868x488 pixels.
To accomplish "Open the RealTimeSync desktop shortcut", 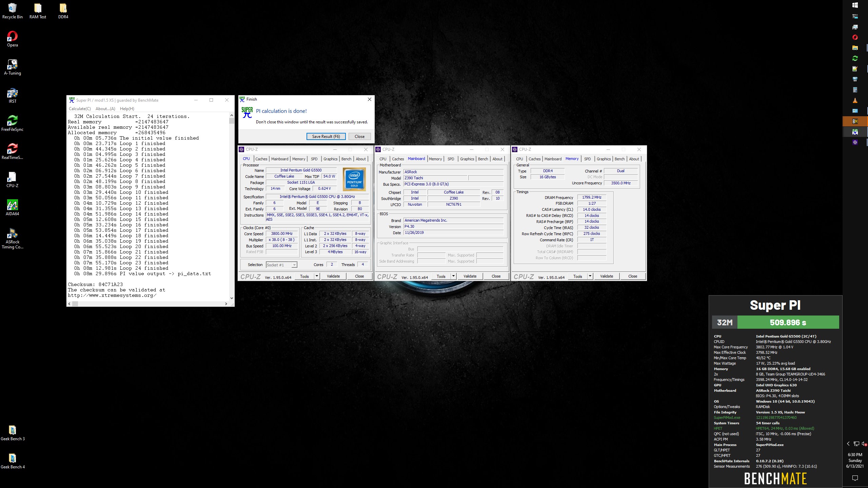I will point(12,151).
